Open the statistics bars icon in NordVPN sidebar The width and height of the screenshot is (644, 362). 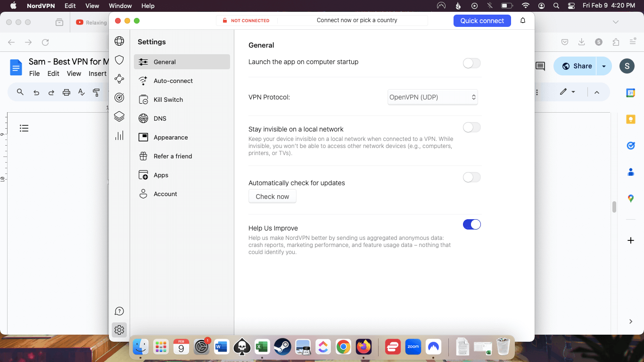(x=119, y=136)
